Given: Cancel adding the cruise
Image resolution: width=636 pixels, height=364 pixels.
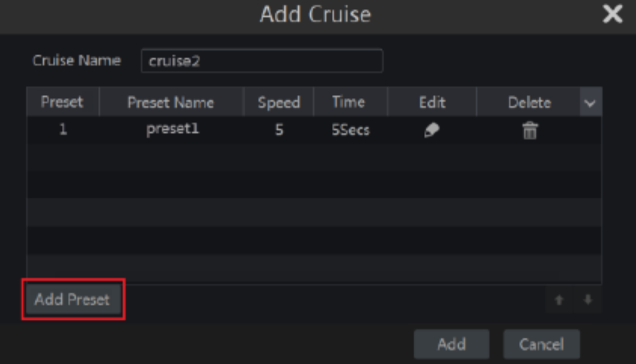Looking at the screenshot, I should point(542,344).
